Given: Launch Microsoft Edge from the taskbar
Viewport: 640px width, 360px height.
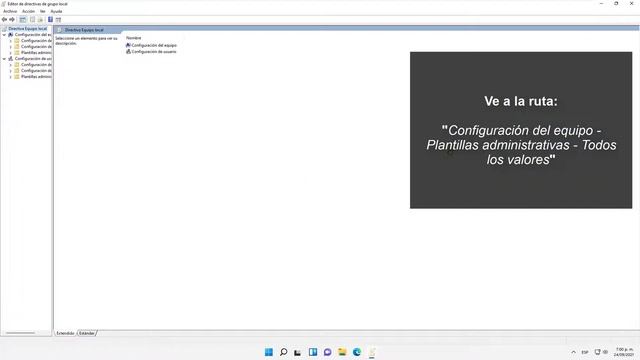Looking at the screenshot, I should coord(357,352).
